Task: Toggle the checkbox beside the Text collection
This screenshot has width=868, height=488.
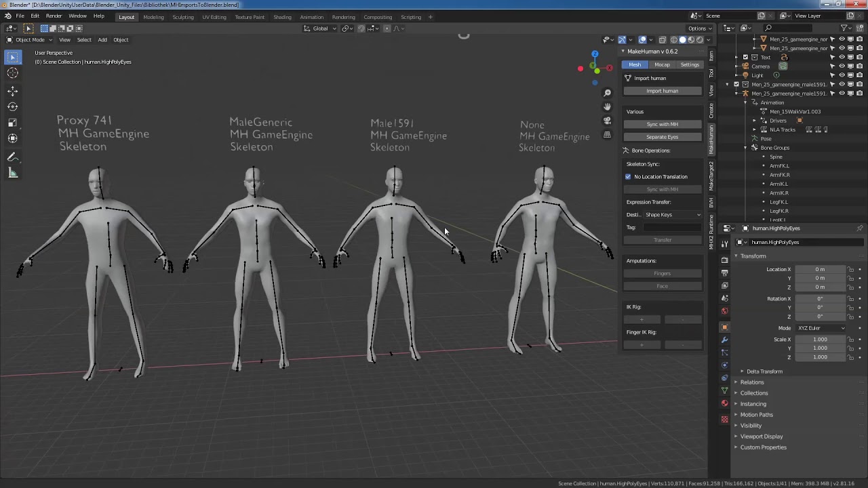Action: coord(745,57)
